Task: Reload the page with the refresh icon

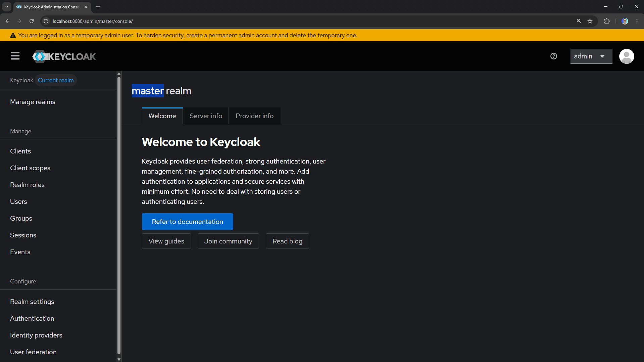Action: [31, 21]
